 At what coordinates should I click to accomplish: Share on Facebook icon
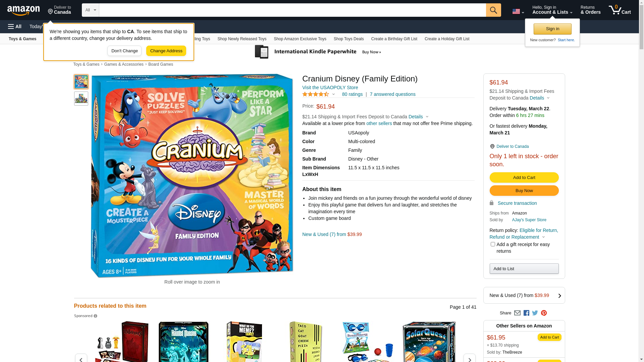526,313
